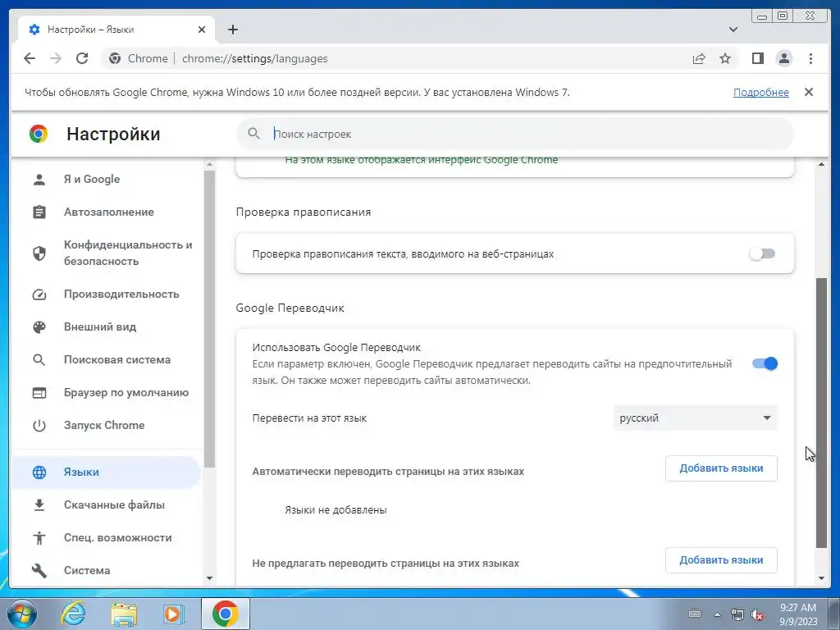Add languages to automatically translate list

click(721, 468)
